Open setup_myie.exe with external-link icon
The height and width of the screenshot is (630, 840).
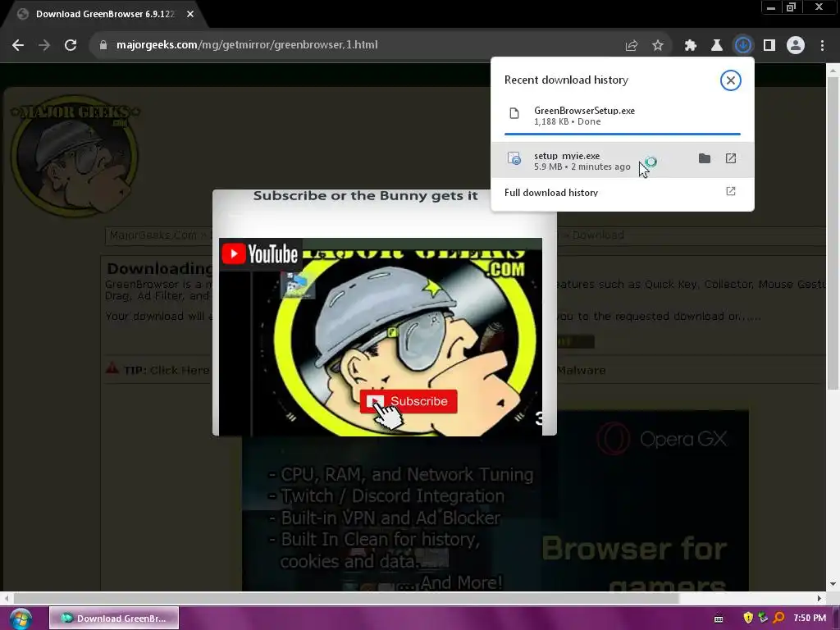[x=731, y=158]
